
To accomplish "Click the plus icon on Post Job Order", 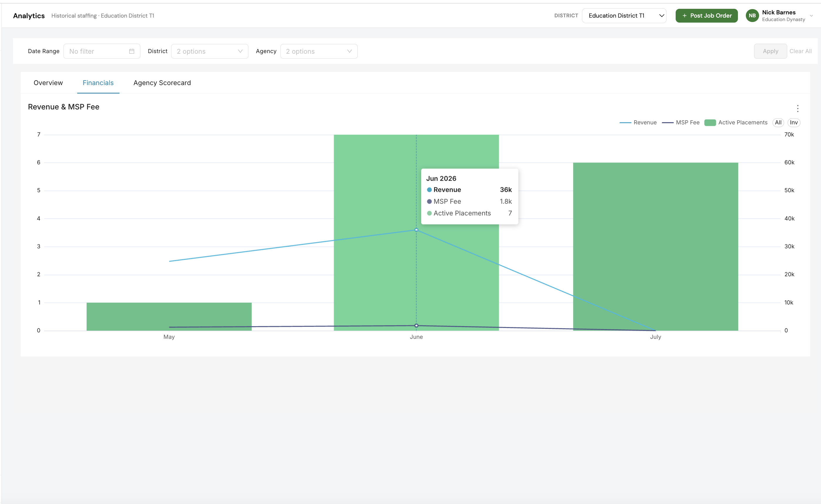I will (684, 16).
